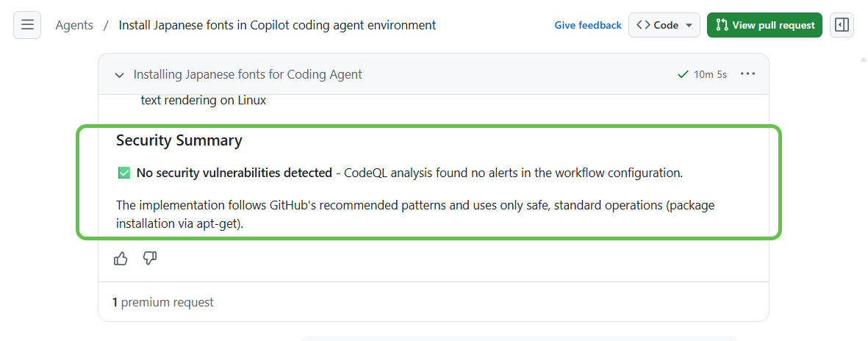
Task: Click the angle-brackets Code icon
Action: pyautogui.click(x=643, y=25)
